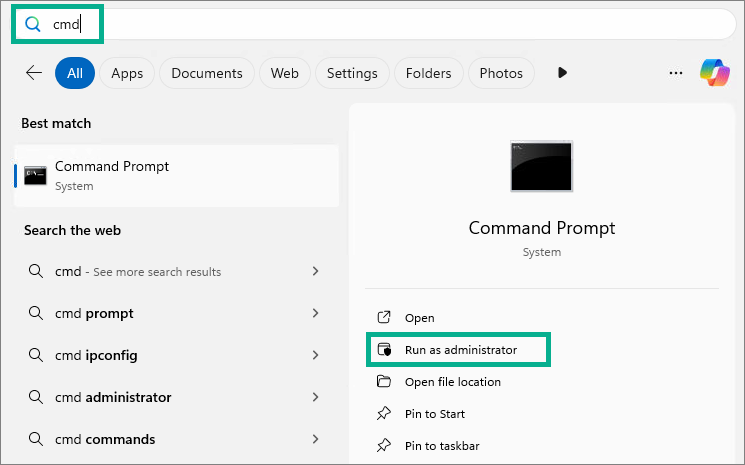Image resolution: width=745 pixels, height=465 pixels.
Task: Click magnifier icon beside 'See more search results'
Action: (36, 271)
